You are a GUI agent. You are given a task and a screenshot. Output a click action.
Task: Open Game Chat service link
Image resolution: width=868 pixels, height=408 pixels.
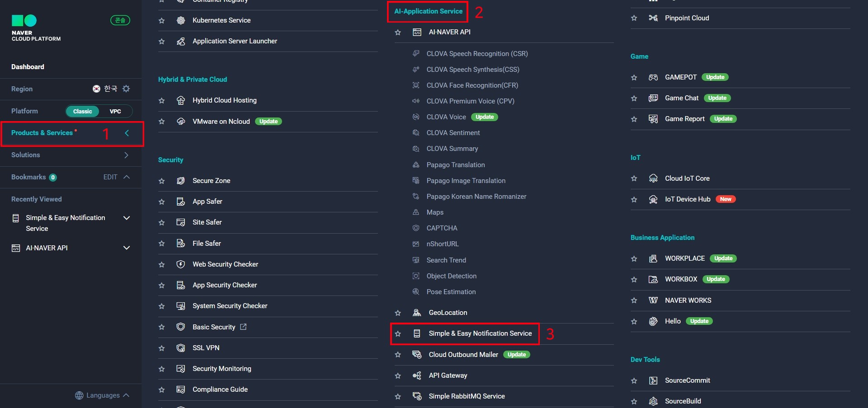tap(682, 98)
